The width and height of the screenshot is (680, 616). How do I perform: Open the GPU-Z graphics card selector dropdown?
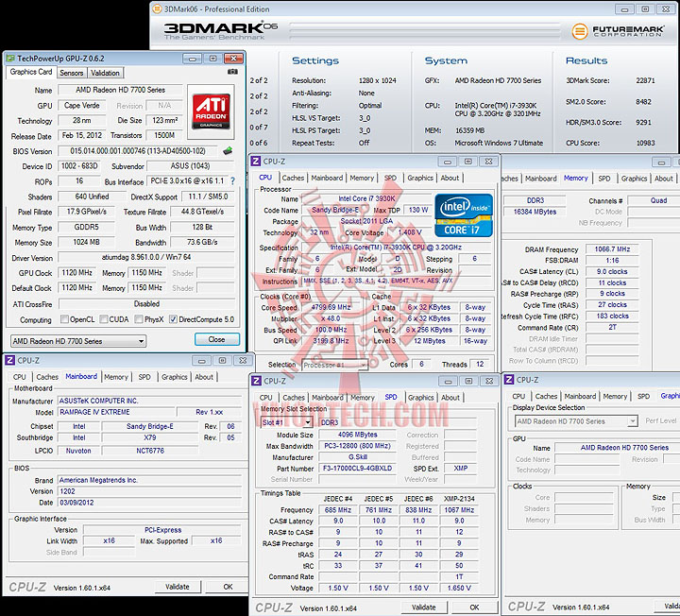(78, 341)
